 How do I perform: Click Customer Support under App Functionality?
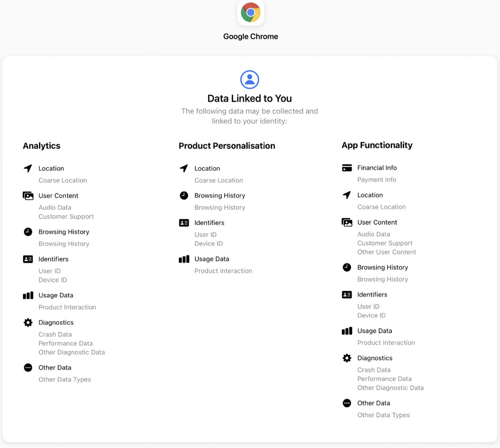[385, 243]
